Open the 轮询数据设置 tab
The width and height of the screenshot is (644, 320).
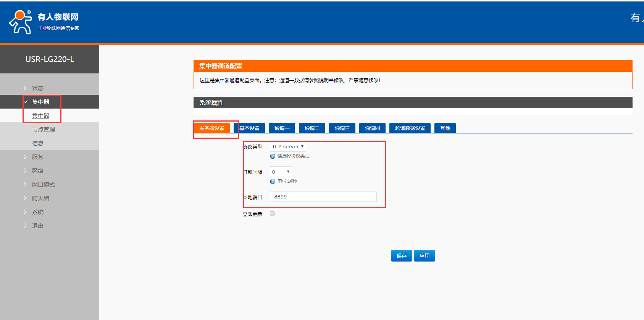click(x=410, y=128)
